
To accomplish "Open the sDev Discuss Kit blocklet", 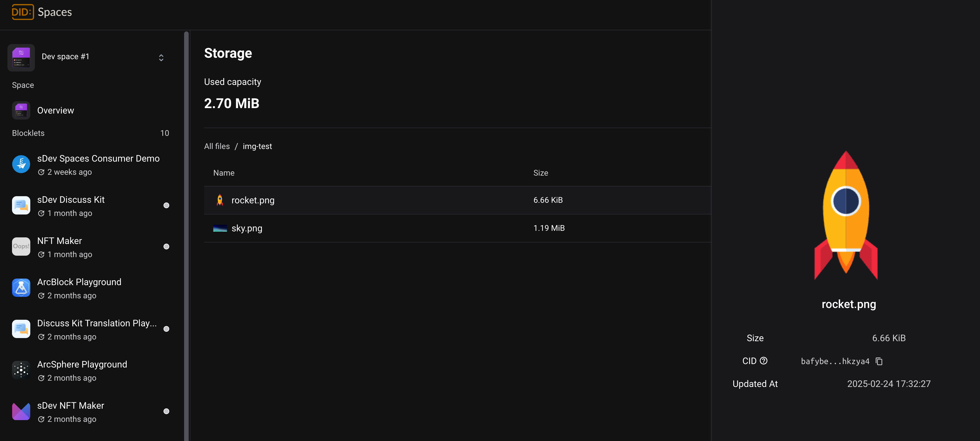I will coord(71,200).
